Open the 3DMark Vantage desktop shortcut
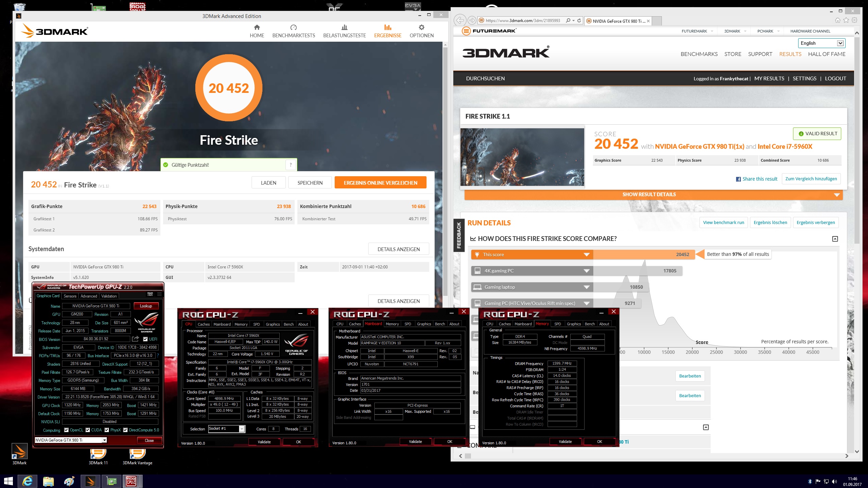The width and height of the screenshot is (868, 488). tap(137, 457)
